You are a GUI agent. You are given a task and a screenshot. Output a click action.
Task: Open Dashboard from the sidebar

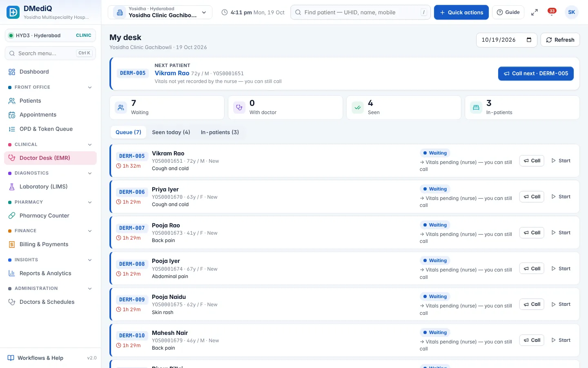[50, 72]
